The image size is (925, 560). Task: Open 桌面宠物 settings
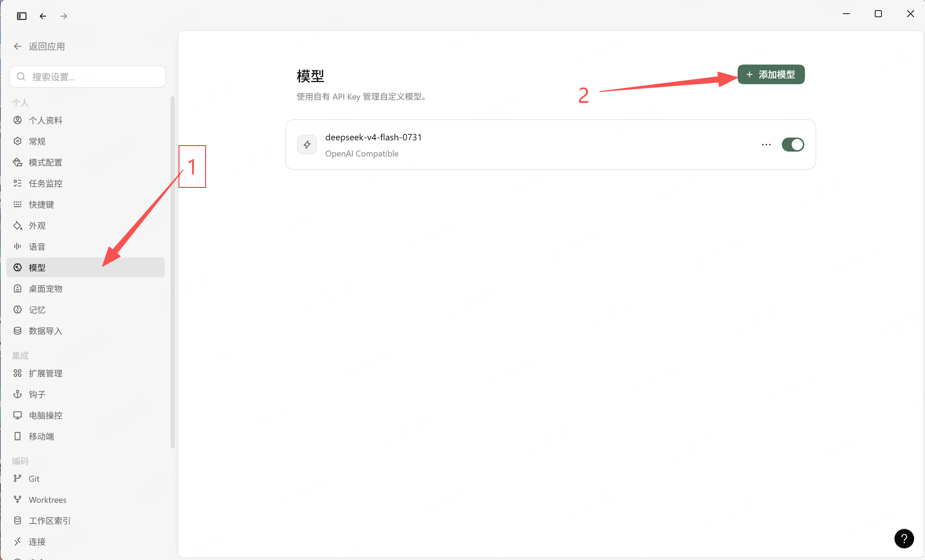pos(86,289)
